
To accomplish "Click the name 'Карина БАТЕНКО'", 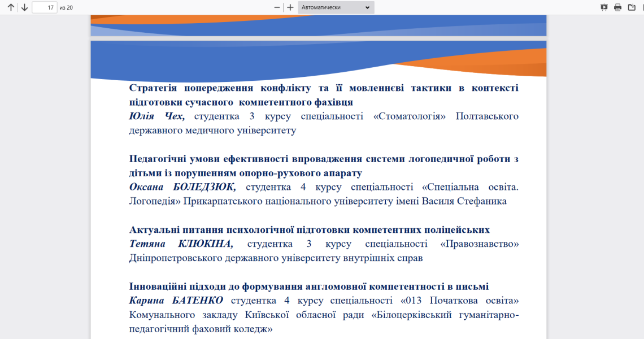I will tap(176, 301).
